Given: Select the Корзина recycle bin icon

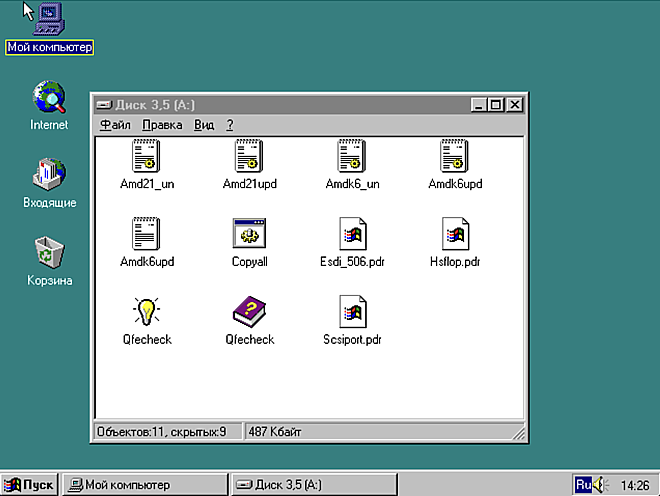Looking at the screenshot, I should click(x=49, y=252).
